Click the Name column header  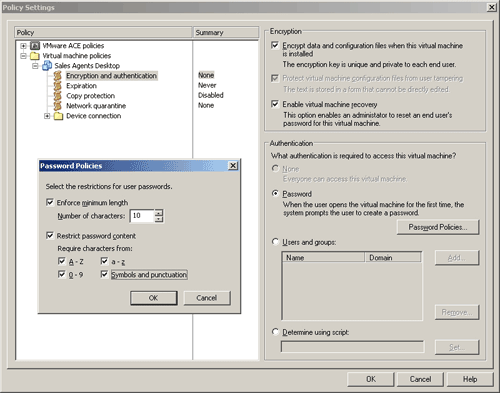click(323, 257)
